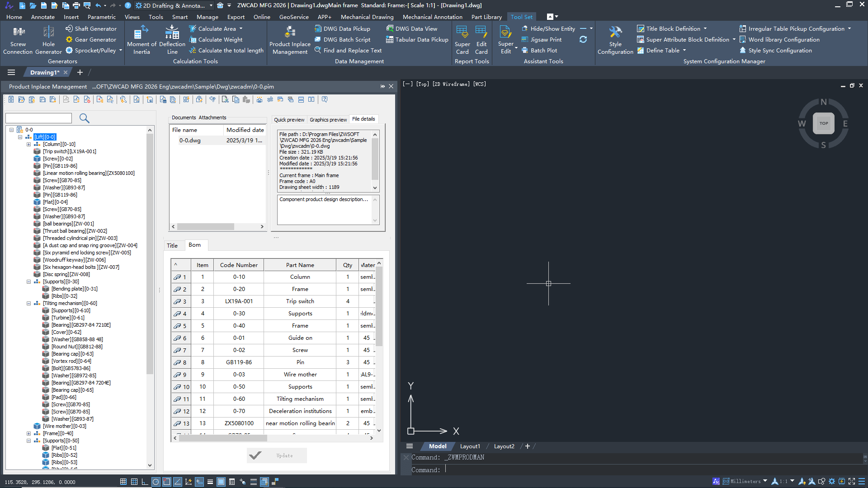Click the Calculate Weight icon
868x488 pixels.
click(193, 39)
